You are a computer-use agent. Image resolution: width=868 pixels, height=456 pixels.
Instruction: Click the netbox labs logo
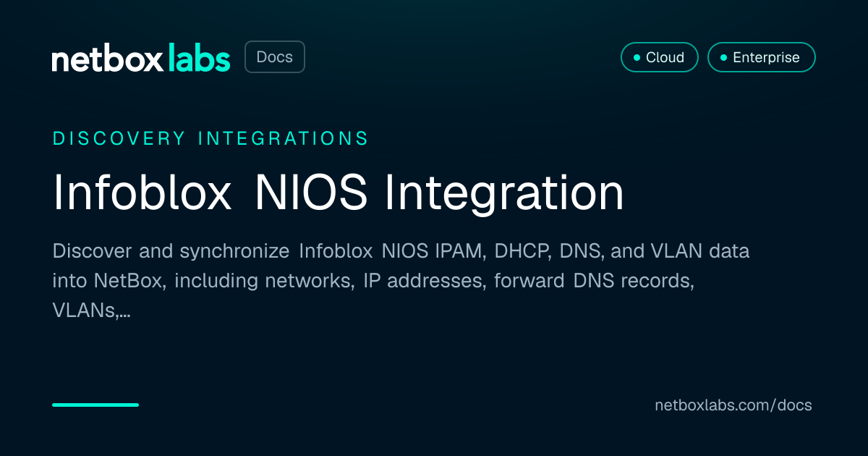pyautogui.click(x=141, y=58)
